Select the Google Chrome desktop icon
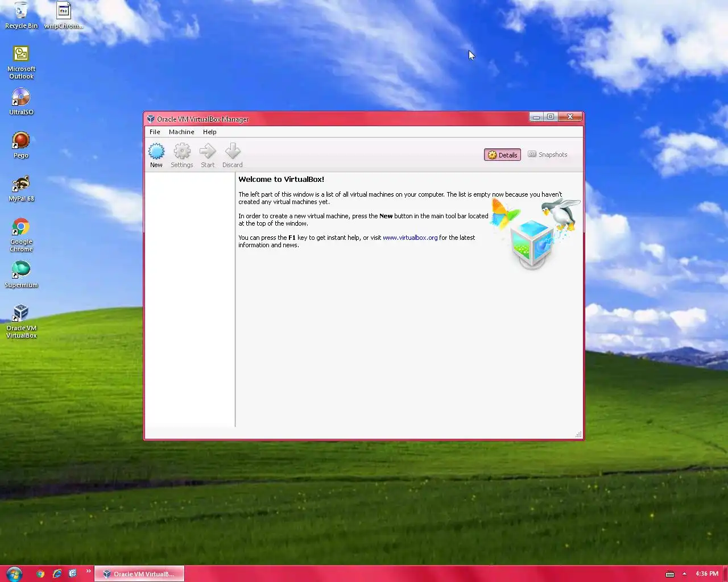 [x=21, y=235]
